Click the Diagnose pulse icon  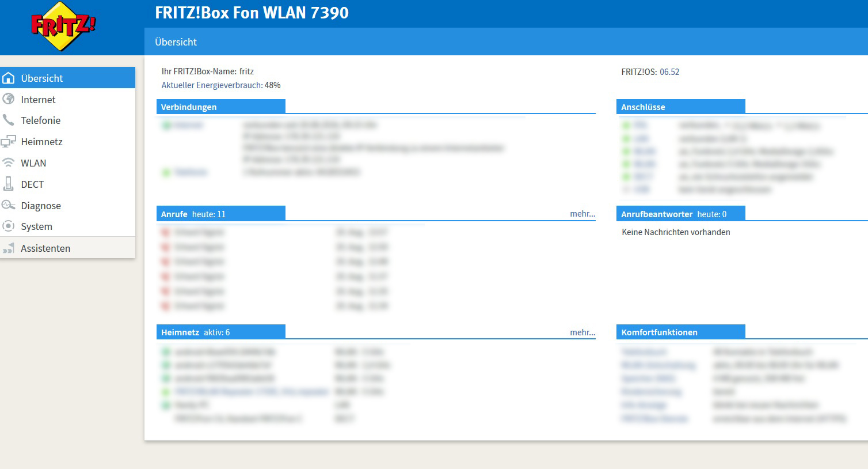[9, 205]
